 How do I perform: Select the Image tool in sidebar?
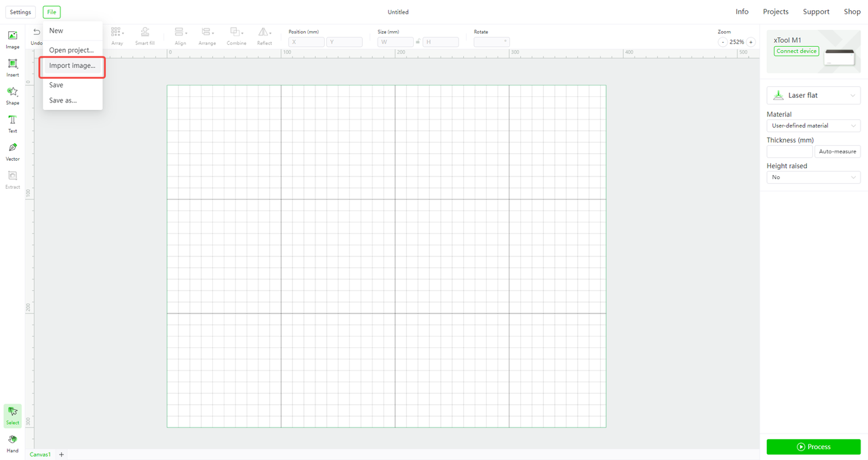[12, 39]
